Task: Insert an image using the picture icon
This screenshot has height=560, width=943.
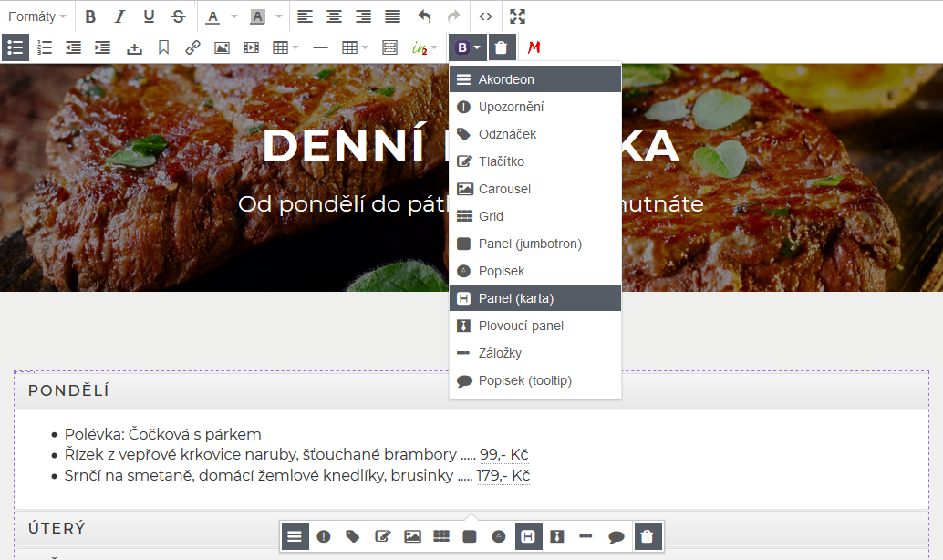Action: coord(222,47)
